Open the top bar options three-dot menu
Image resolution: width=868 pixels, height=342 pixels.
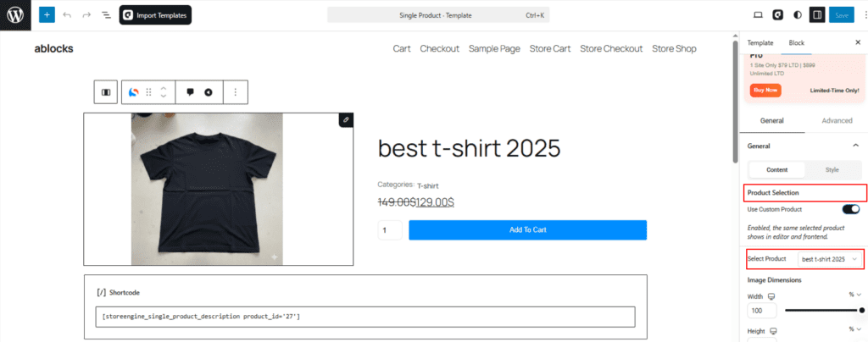[x=865, y=15]
